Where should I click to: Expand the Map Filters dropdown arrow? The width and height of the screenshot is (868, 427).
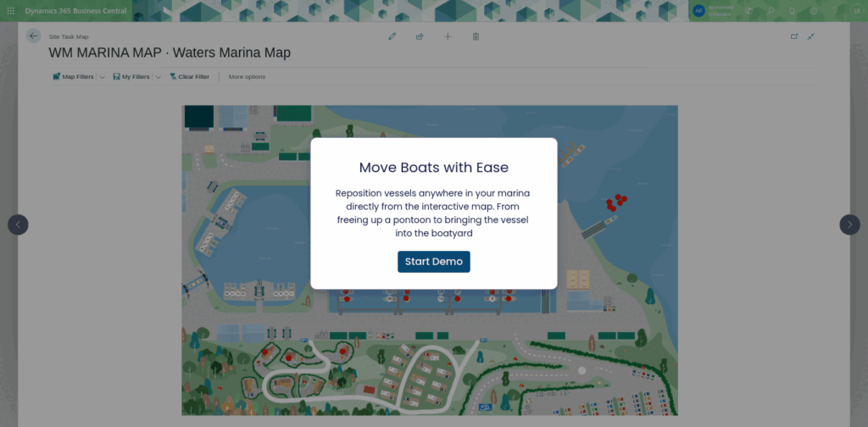pos(102,77)
